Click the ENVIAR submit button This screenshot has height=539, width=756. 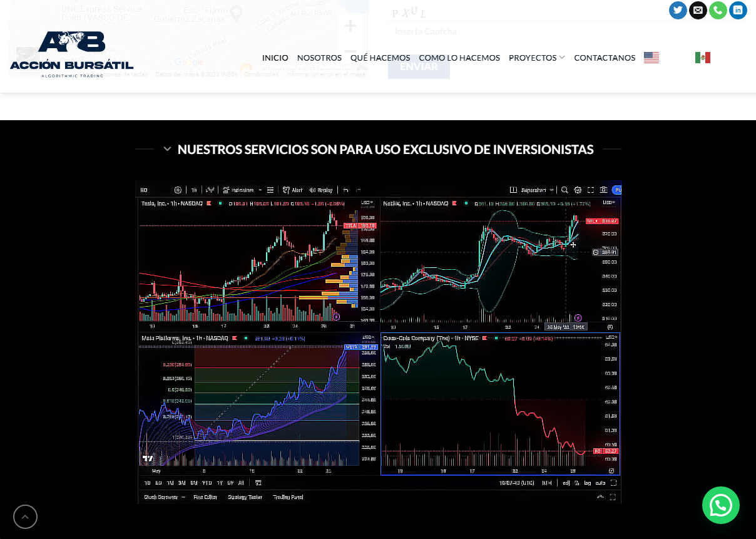click(419, 66)
